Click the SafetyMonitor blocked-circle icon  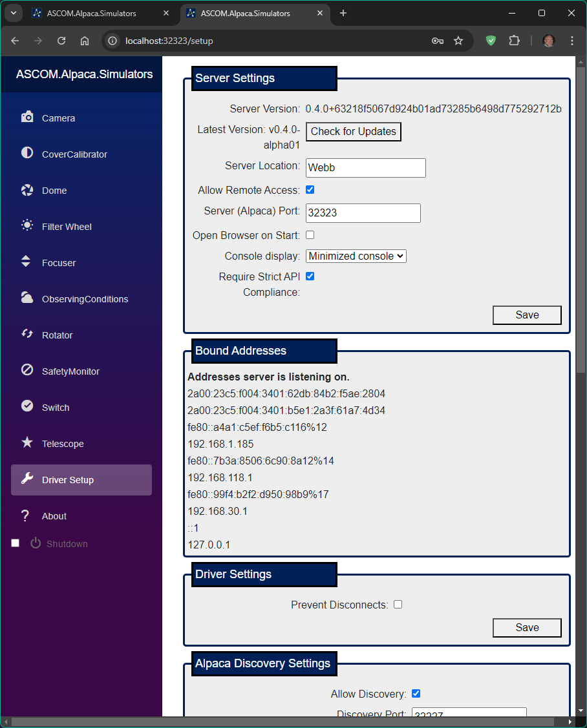pyautogui.click(x=27, y=371)
